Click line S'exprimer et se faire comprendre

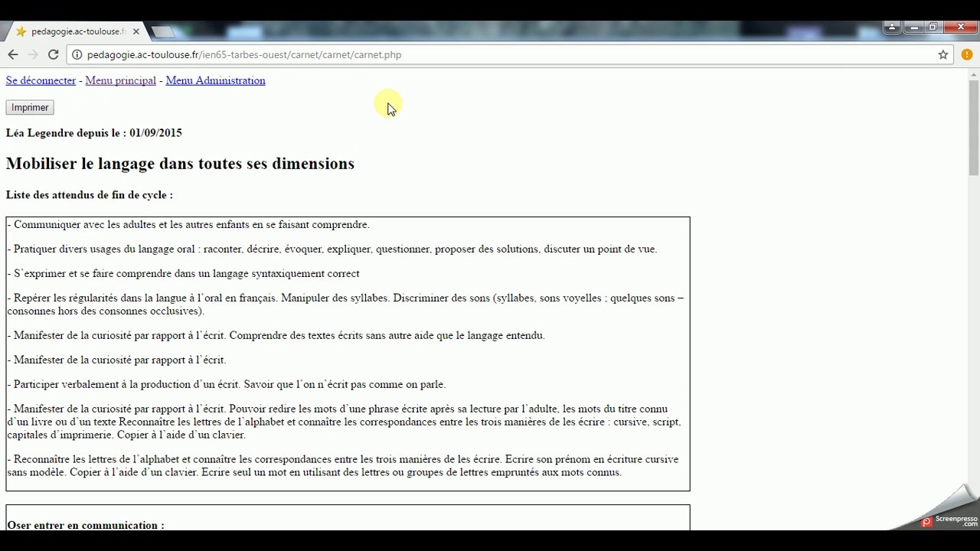click(183, 273)
